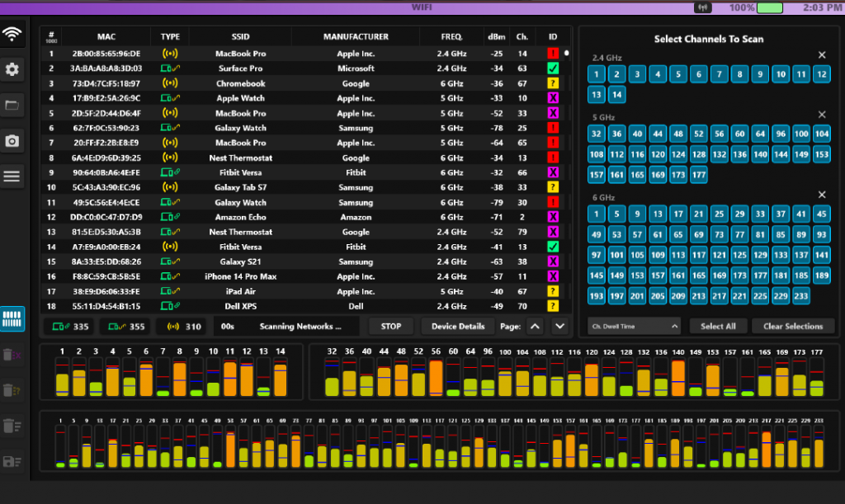Go to previous page with the up arrow
This screenshot has width=845, height=504.
click(535, 327)
